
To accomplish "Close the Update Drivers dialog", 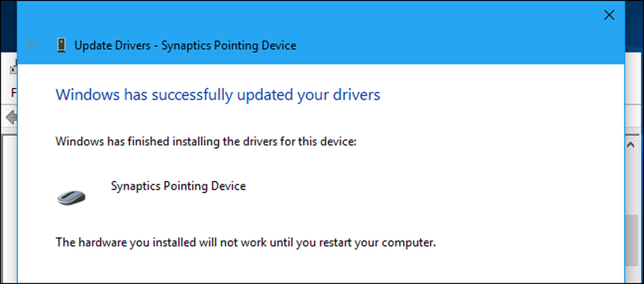I will pos(609,15).
